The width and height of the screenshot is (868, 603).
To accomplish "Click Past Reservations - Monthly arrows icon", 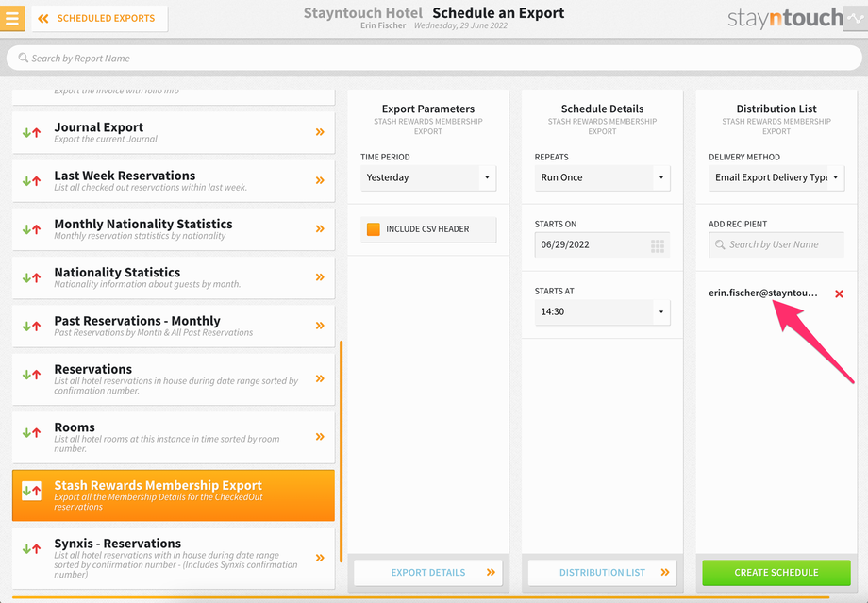I will (31, 327).
